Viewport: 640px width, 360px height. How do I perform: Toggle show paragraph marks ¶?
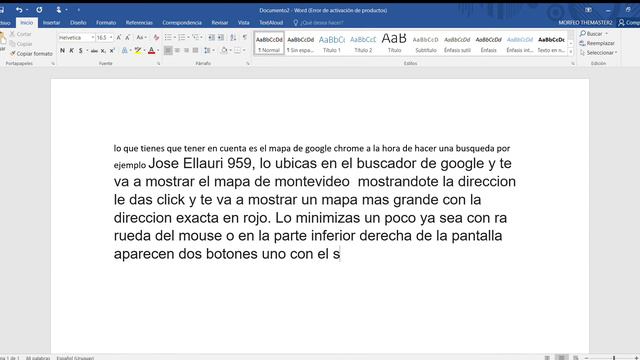pos(245,38)
